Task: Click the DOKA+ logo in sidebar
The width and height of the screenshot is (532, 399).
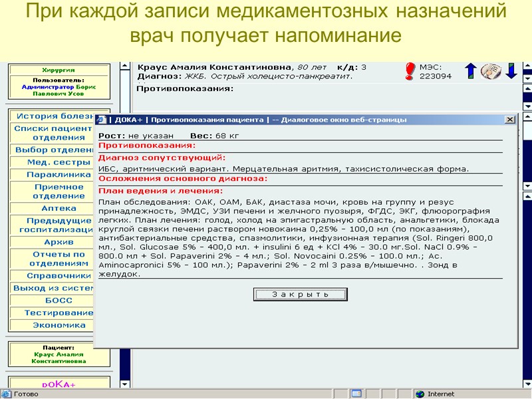Action: (59, 384)
